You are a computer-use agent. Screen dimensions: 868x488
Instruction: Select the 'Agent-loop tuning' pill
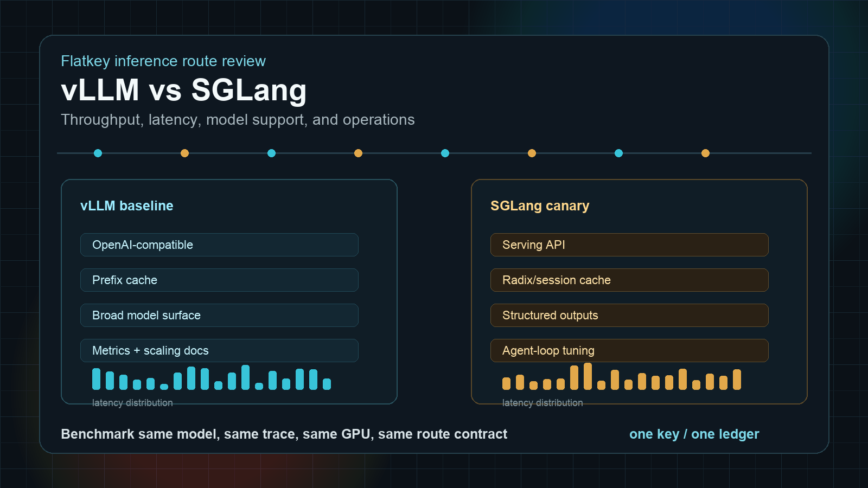[x=629, y=350]
